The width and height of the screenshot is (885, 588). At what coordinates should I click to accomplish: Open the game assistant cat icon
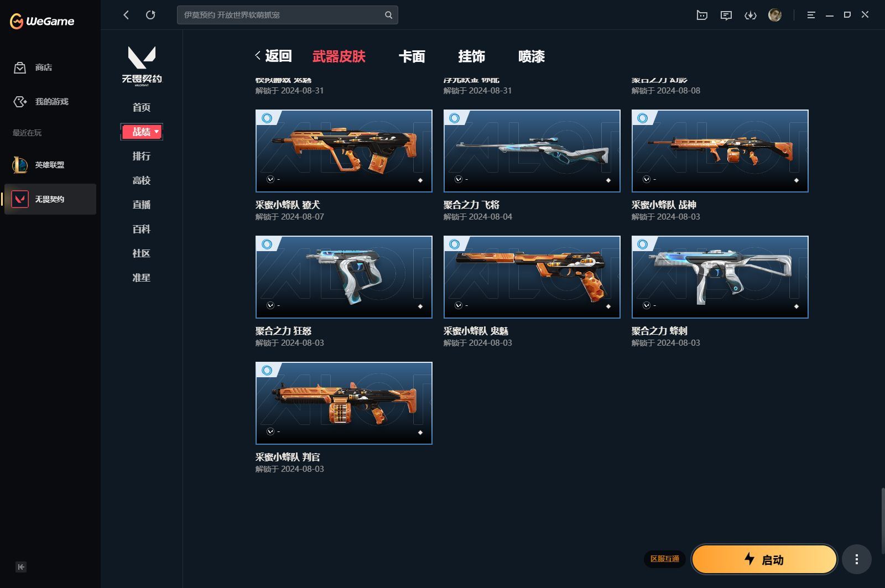(701, 15)
